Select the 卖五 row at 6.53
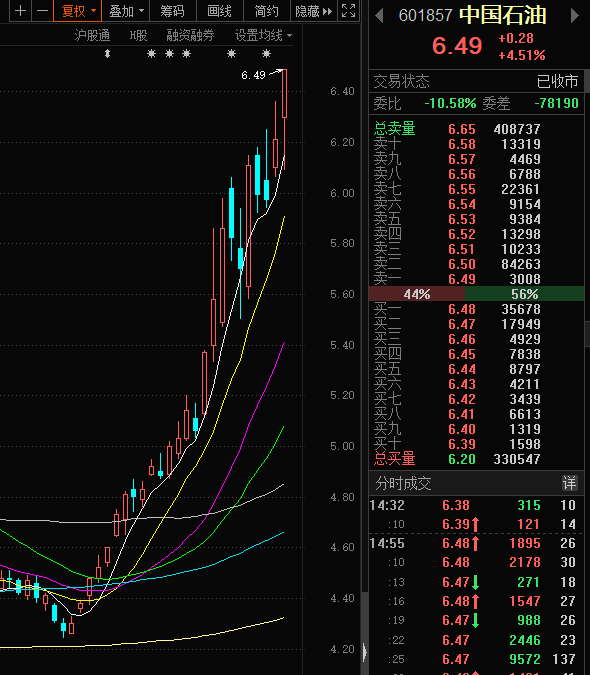 point(476,219)
